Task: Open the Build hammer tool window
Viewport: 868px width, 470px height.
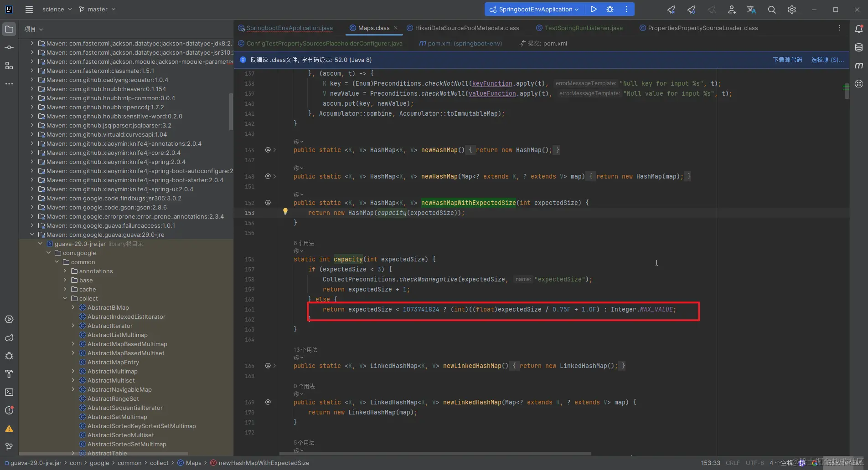Action: 9,374
